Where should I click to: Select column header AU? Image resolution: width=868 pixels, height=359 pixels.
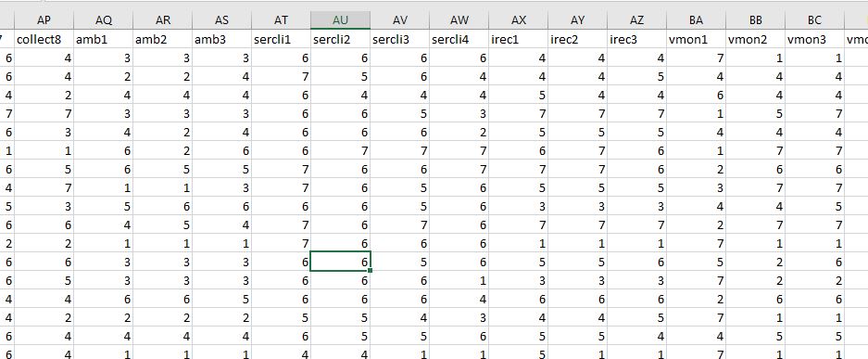coord(341,20)
